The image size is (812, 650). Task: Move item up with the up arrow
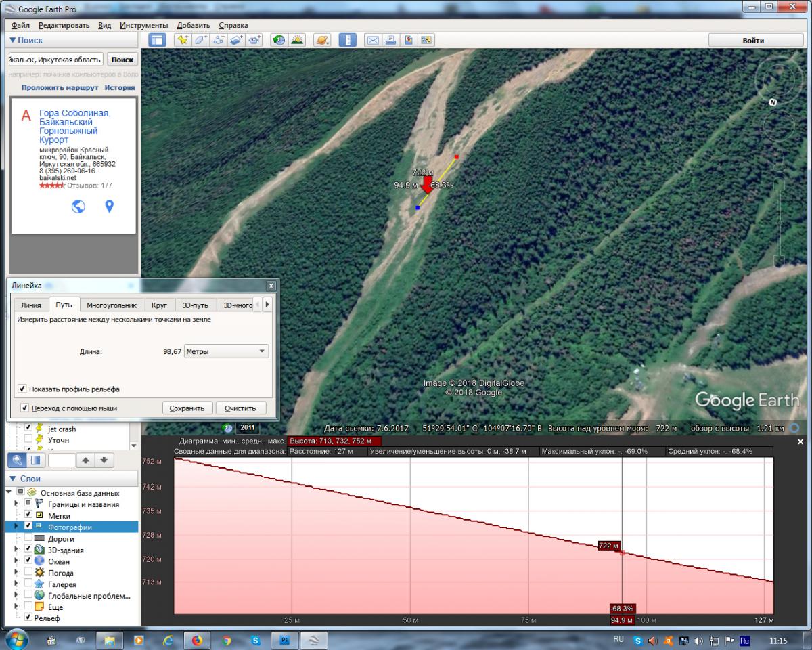pos(86,460)
